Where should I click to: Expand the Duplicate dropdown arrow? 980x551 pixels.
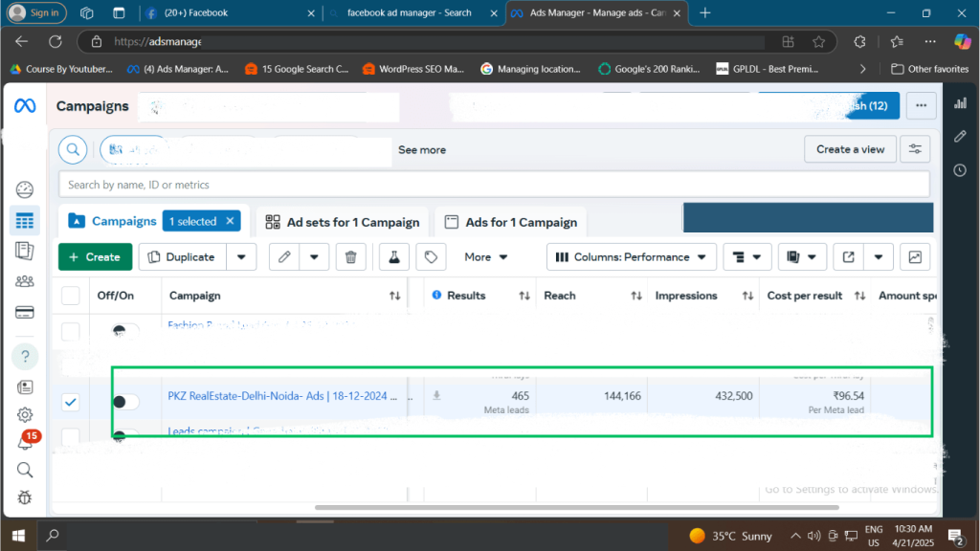coord(241,256)
